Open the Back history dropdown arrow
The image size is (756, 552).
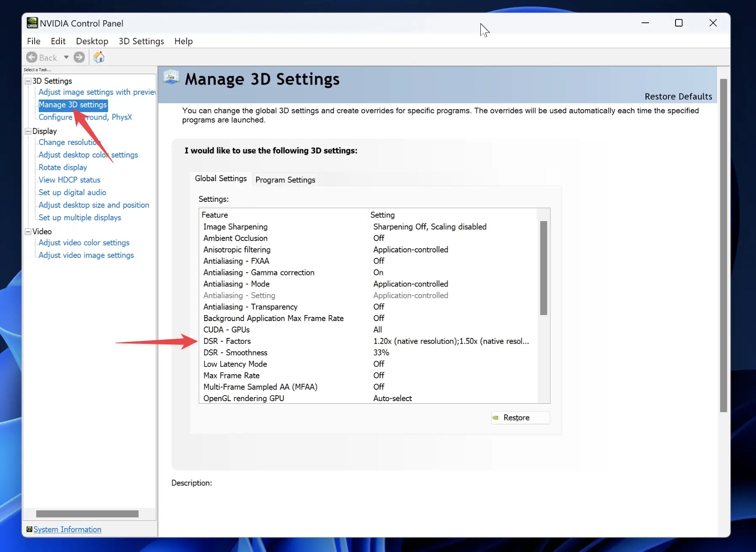pos(66,57)
